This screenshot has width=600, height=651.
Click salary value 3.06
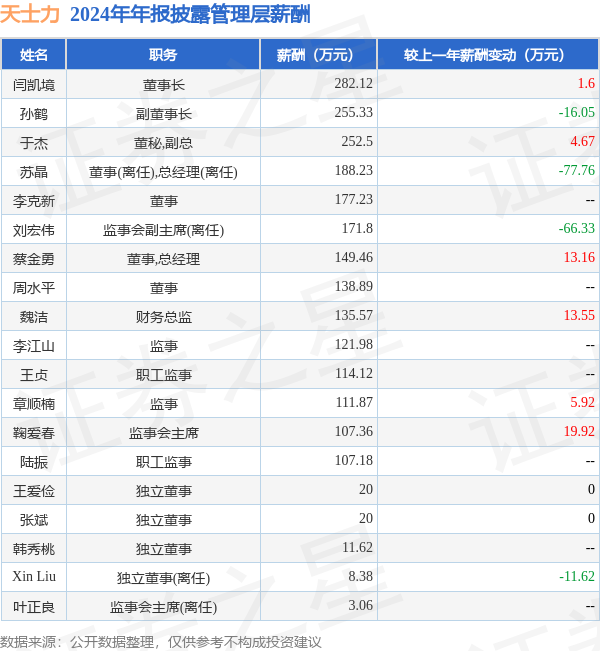(x=360, y=605)
